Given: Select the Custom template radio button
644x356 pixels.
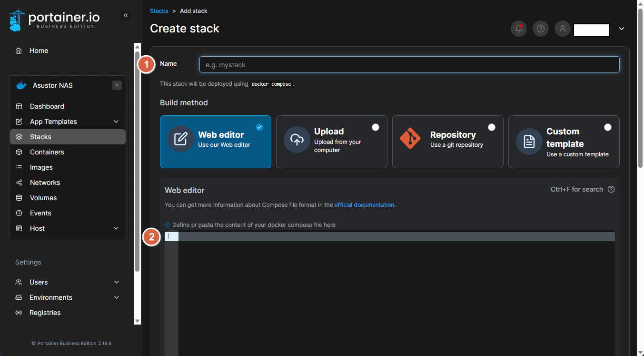Looking at the screenshot, I should (608, 127).
